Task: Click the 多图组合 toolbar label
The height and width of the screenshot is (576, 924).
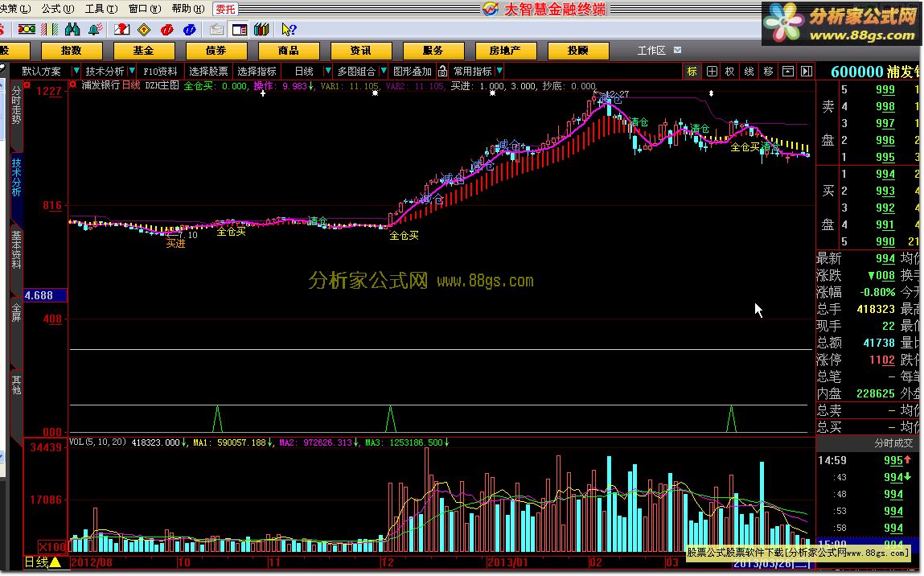Action: 356,72
